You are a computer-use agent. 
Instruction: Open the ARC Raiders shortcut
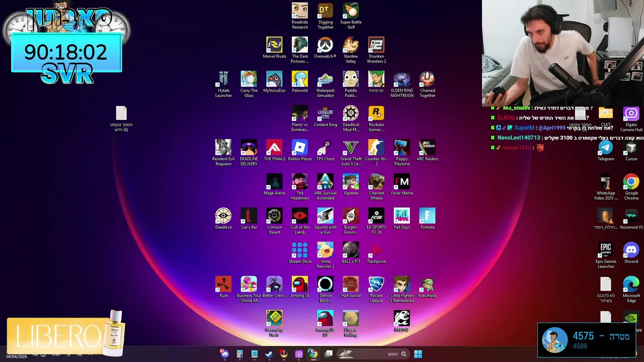(x=427, y=150)
